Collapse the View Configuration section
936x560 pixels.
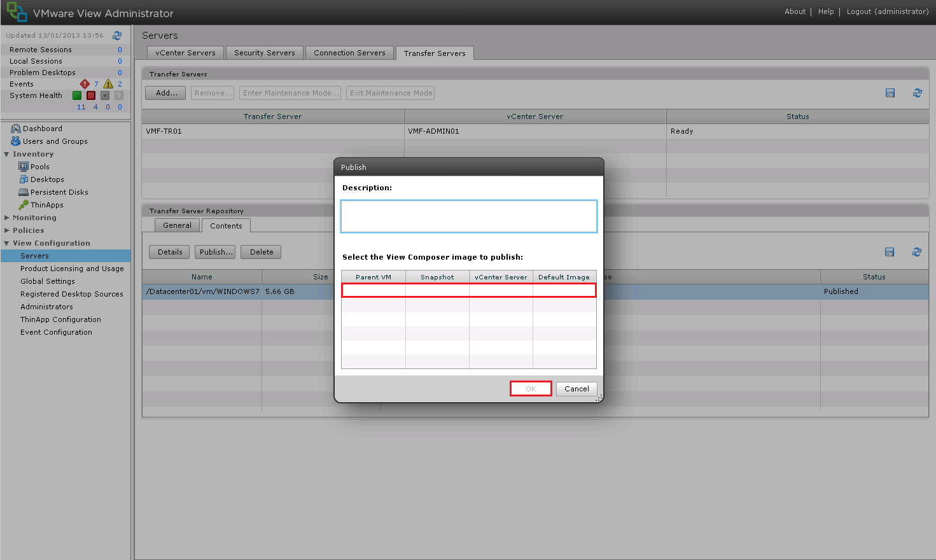(x=7, y=243)
